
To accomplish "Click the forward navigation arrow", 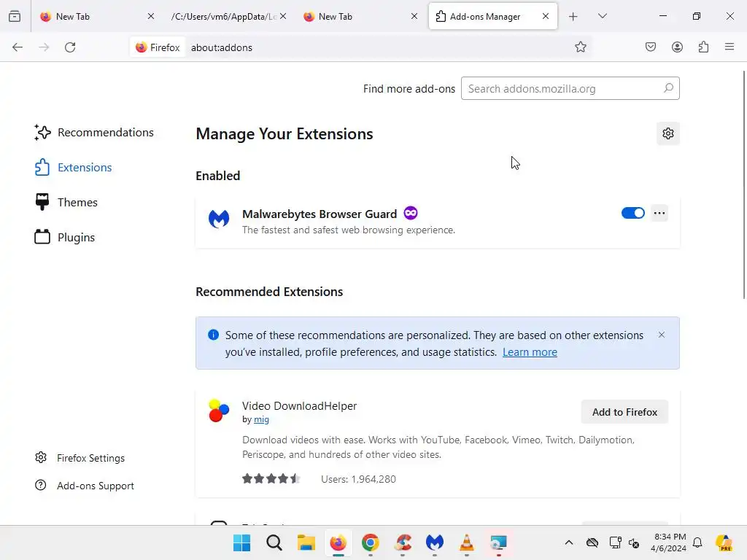I will coord(44,47).
